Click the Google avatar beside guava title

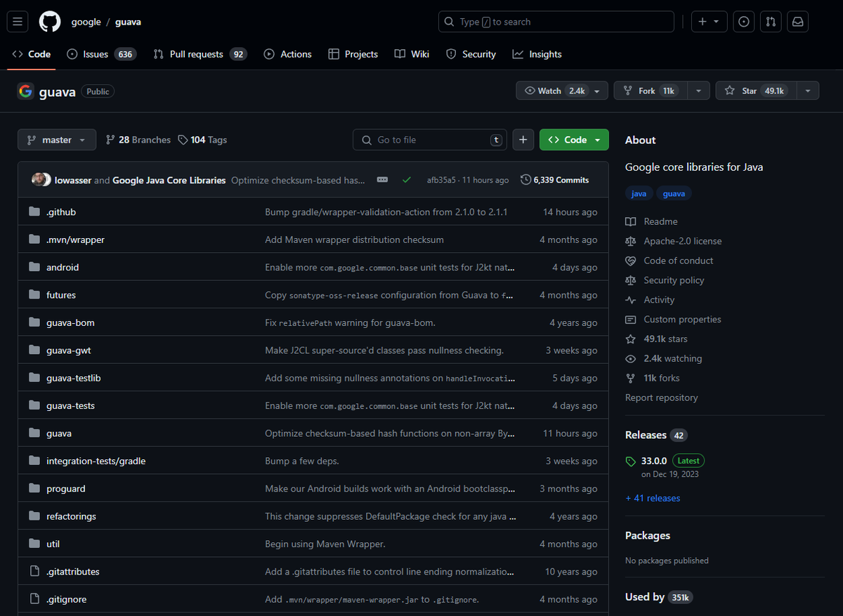click(x=26, y=91)
